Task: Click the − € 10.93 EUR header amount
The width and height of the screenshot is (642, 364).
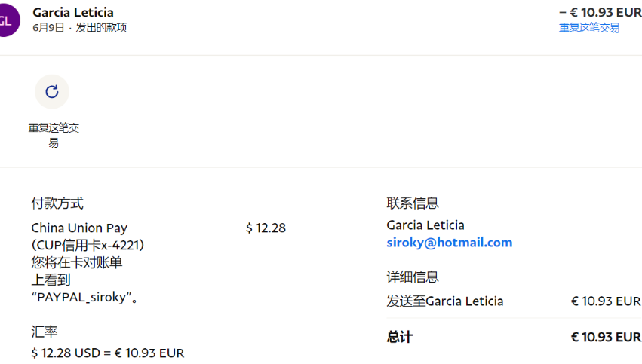Action: [x=601, y=12]
